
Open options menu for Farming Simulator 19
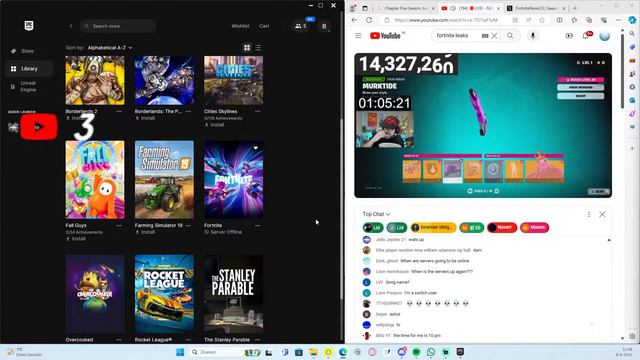coord(188,225)
